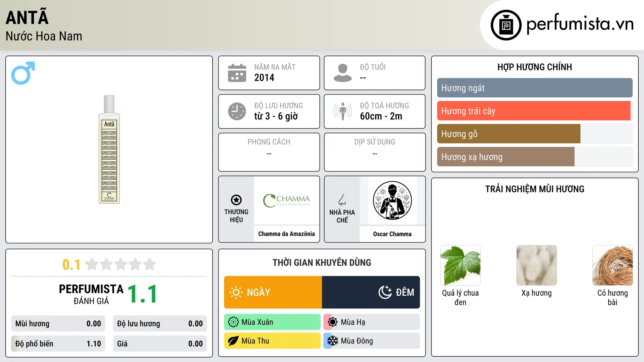Click the Perfumista đánh giá label
The image size is (644, 362).
91,294
